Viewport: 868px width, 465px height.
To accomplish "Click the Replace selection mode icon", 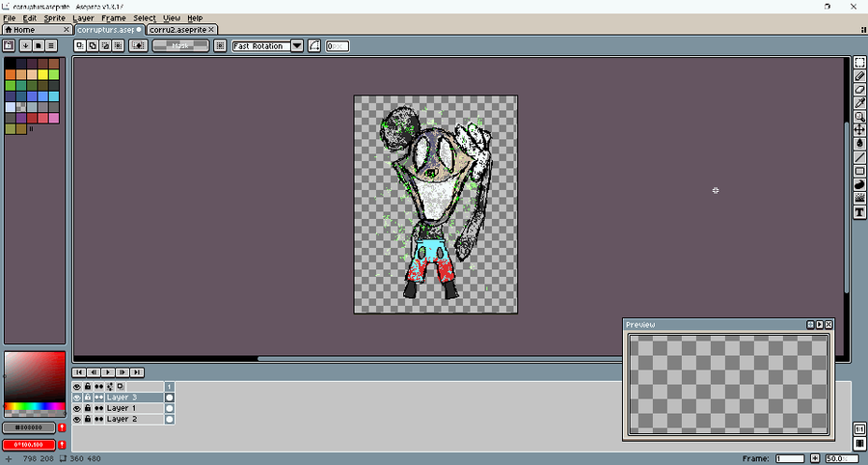I will (80, 46).
